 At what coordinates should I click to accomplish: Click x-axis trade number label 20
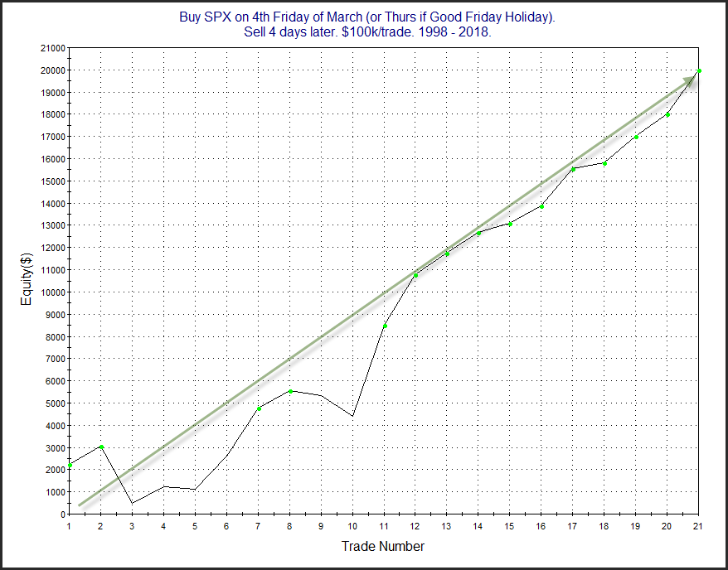[x=667, y=524]
